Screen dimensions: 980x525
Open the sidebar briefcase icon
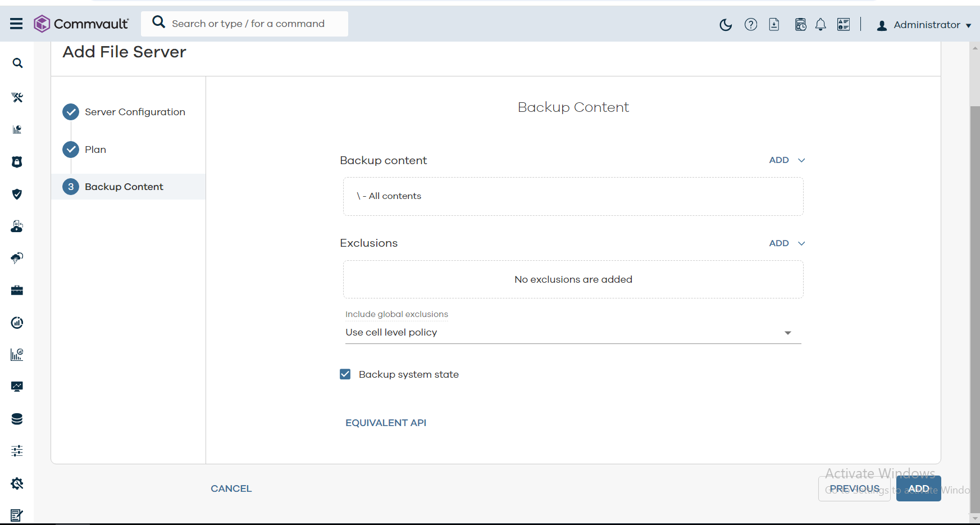click(17, 290)
